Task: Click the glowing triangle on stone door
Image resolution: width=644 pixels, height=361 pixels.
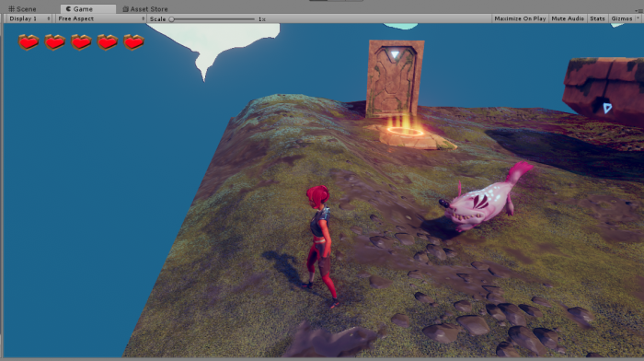Action: [395, 54]
